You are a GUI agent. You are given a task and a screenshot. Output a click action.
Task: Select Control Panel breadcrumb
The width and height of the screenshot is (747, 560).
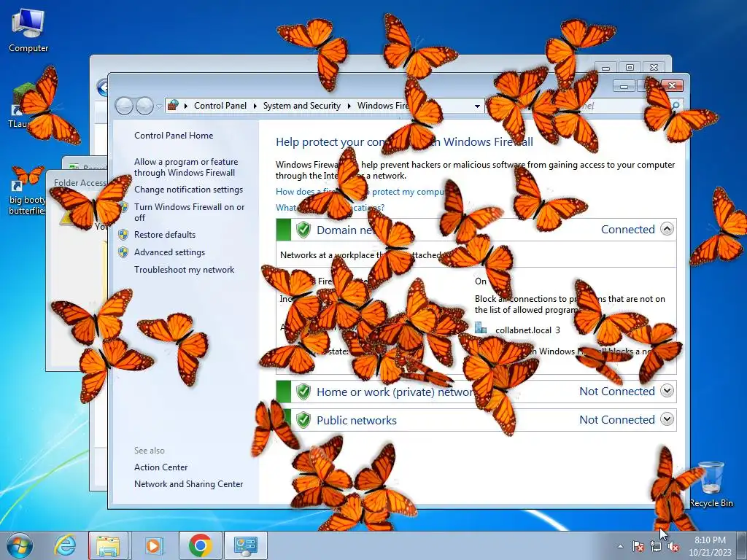tap(220, 106)
